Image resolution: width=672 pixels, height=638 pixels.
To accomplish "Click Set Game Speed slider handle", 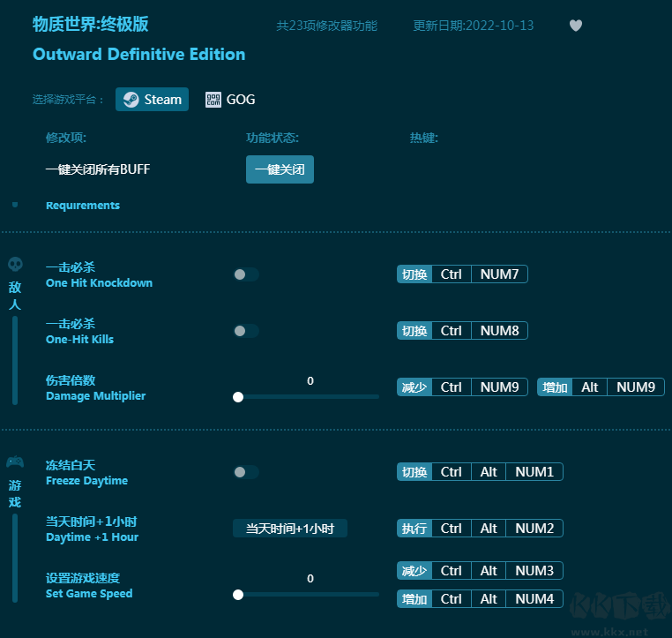I will click(238, 595).
